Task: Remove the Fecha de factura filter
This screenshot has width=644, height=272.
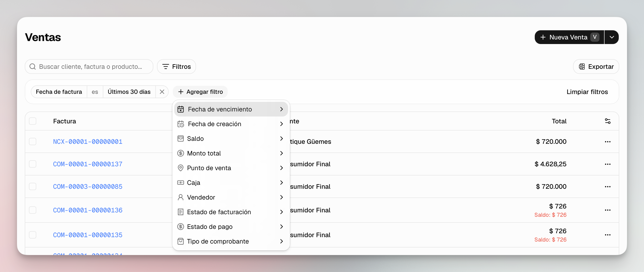Action: [x=162, y=92]
